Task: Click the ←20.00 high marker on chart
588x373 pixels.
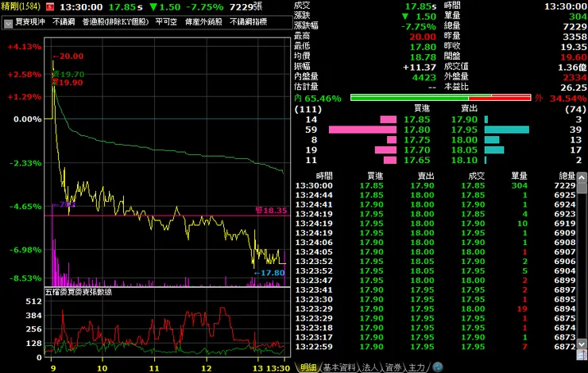Action: coord(68,56)
